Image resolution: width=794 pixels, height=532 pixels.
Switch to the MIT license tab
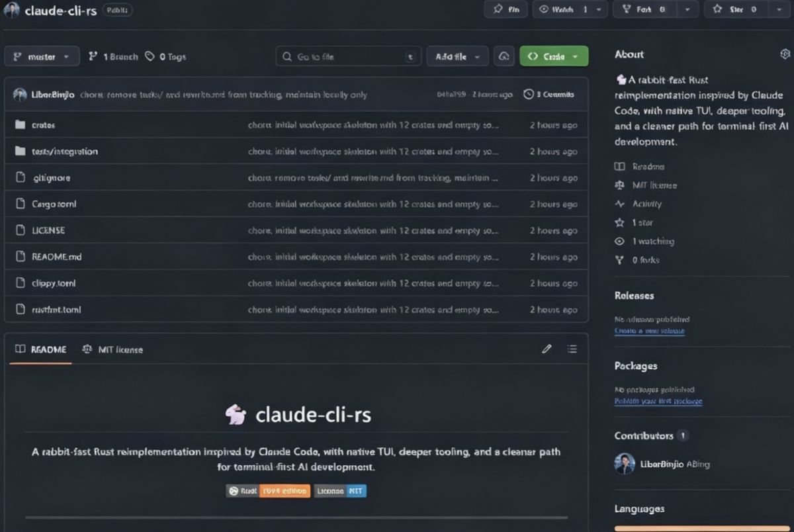coord(112,349)
